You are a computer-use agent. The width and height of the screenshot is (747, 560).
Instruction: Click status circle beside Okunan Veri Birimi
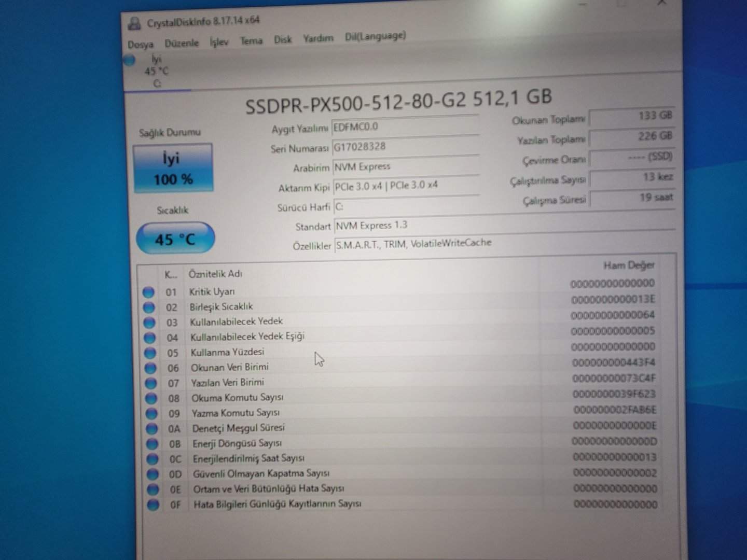coord(150,368)
